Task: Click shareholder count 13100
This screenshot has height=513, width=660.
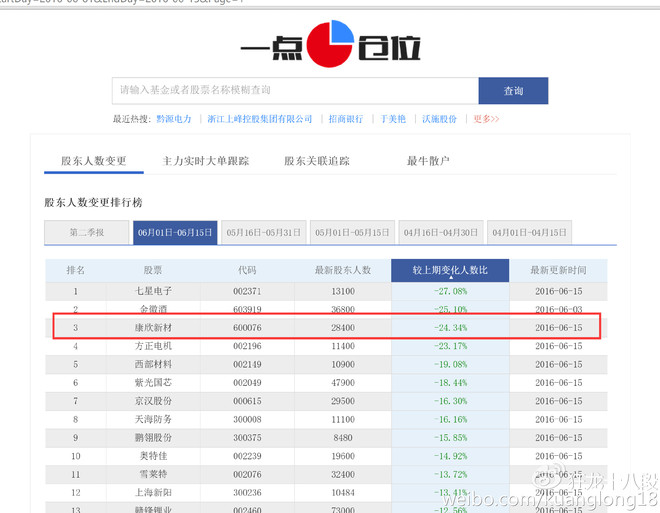Action: pos(343,291)
